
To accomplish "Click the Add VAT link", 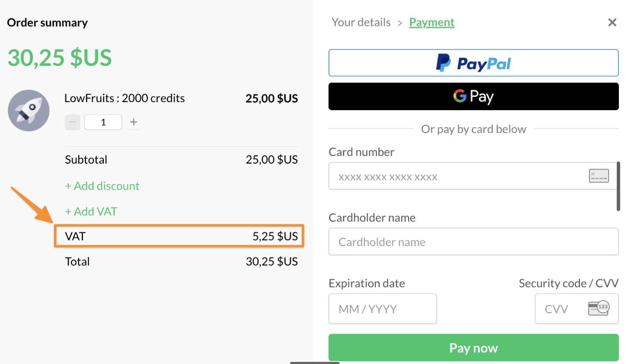I will 91,211.
